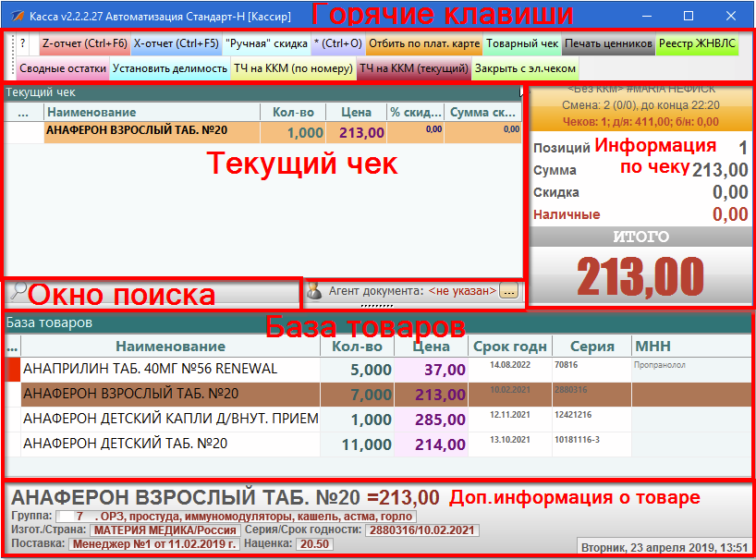756x560 pixels.
Task: Open agent selector ellipsis button
Action: (509, 291)
